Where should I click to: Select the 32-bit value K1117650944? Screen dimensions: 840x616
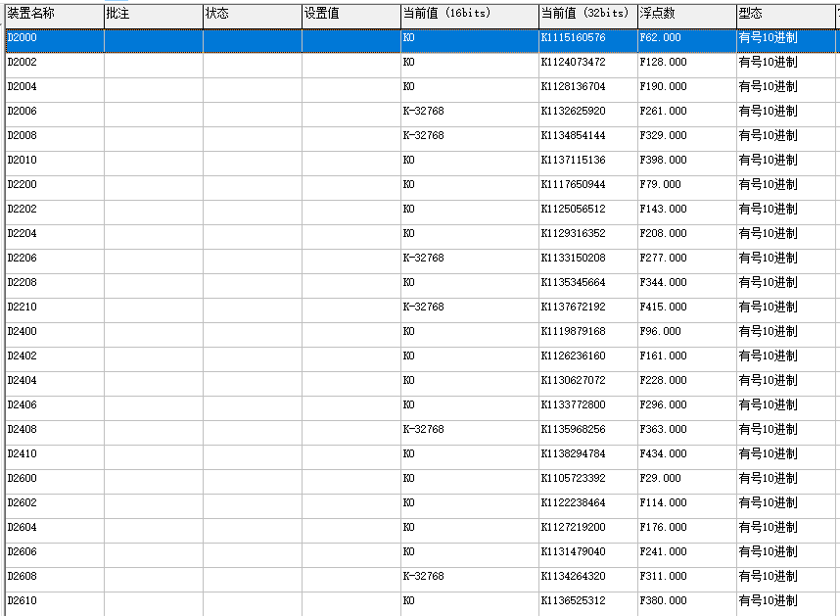click(x=573, y=185)
